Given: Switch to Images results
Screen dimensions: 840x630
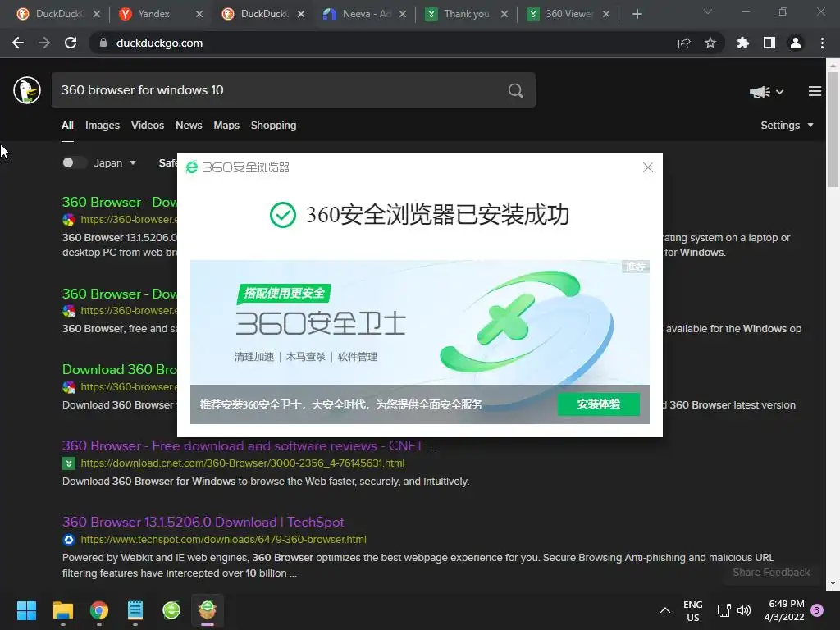Looking at the screenshot, I should (103, 126).
